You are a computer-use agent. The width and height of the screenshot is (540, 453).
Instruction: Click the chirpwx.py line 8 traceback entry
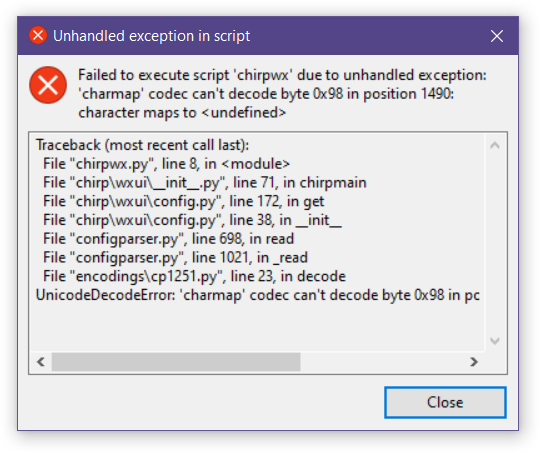[x=166, y=164]
